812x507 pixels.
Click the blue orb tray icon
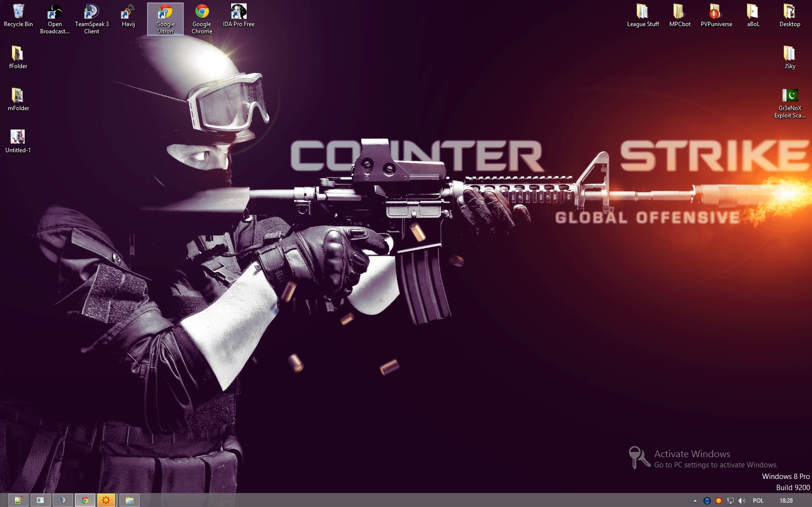(707, 501)
